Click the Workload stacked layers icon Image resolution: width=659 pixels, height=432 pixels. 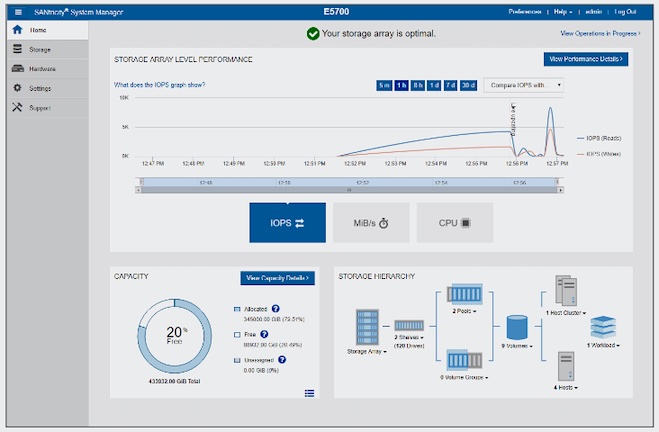[x=604, y=326]
